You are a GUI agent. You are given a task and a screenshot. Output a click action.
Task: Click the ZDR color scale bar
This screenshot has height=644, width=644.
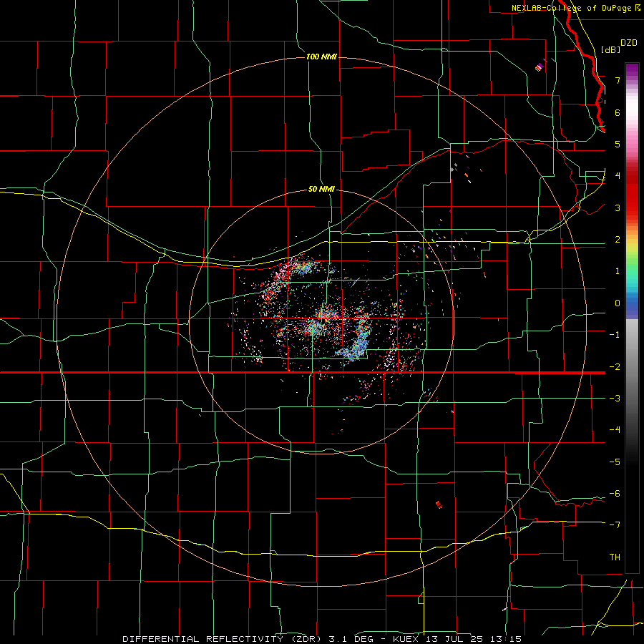pyautogui.click(x=632, y=318)
